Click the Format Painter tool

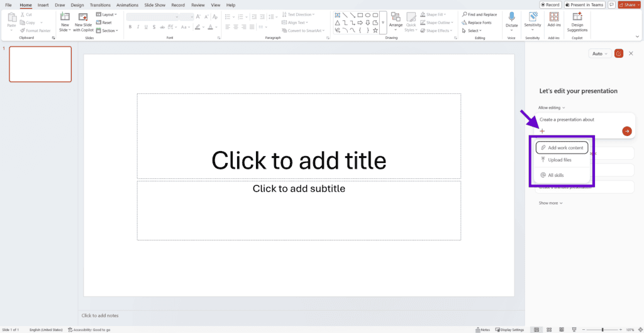pos(35,30)
